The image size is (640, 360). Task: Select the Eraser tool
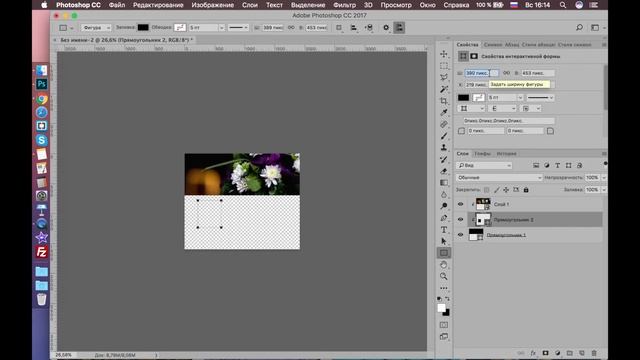click(444, 171)
